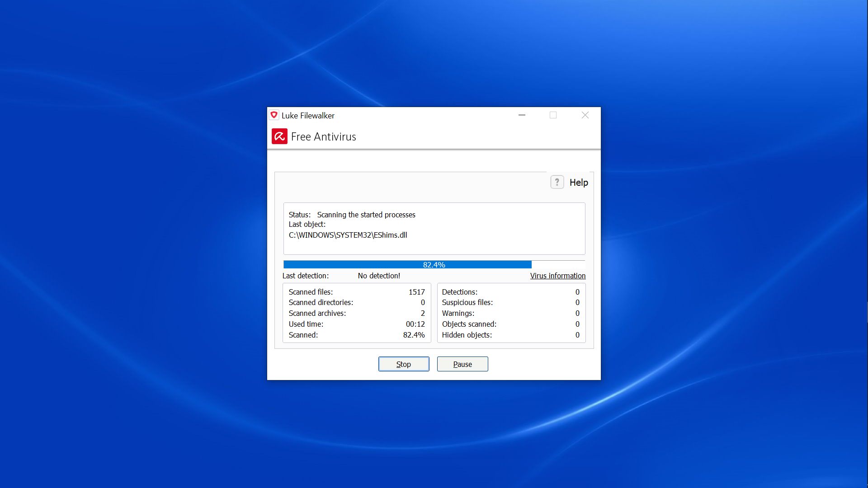Click the Avira shield icon in title bar

274,115
